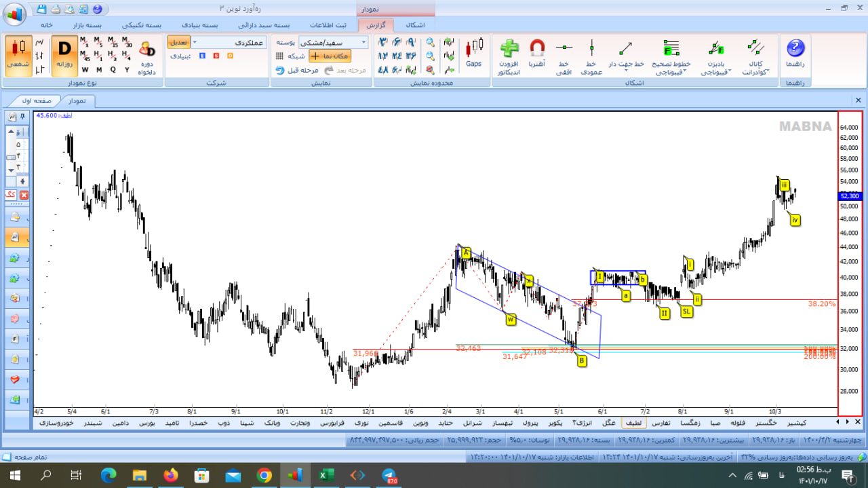Click the top zoom magnifier icon
The height and width of the screenshot is (488, 868).
click(x=430, y=41)
